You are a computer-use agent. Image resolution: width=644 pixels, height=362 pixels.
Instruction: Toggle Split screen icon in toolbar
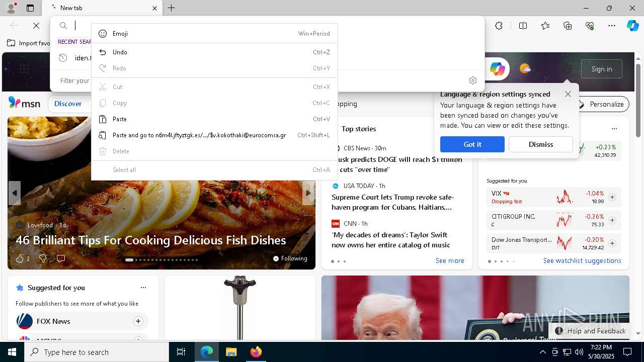523,26
